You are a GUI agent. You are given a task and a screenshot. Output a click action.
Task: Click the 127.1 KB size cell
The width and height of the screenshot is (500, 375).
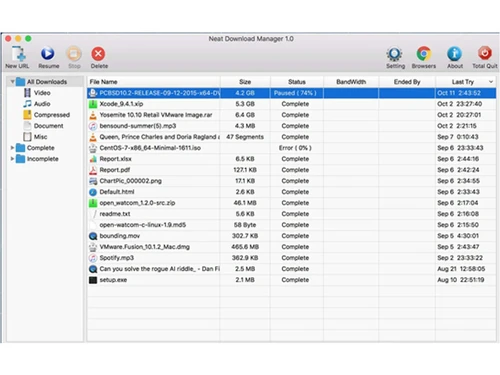[245, 170]
